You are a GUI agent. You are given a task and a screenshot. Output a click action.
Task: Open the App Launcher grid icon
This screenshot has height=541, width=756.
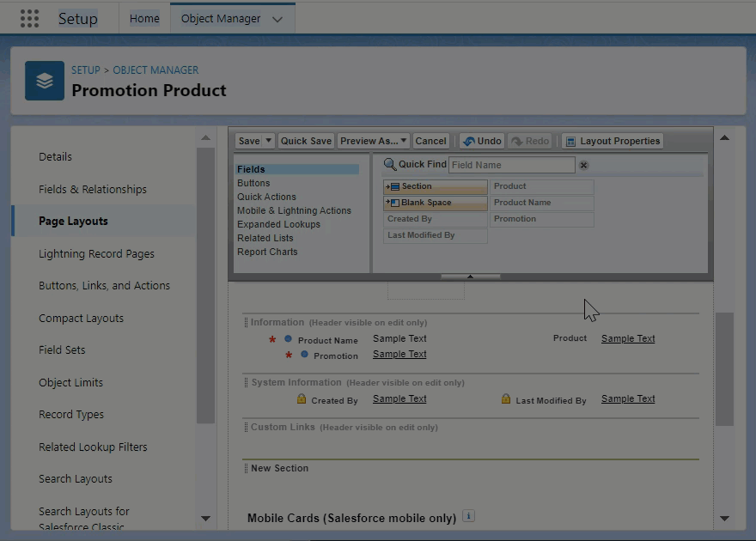click(x=29, y=19)
